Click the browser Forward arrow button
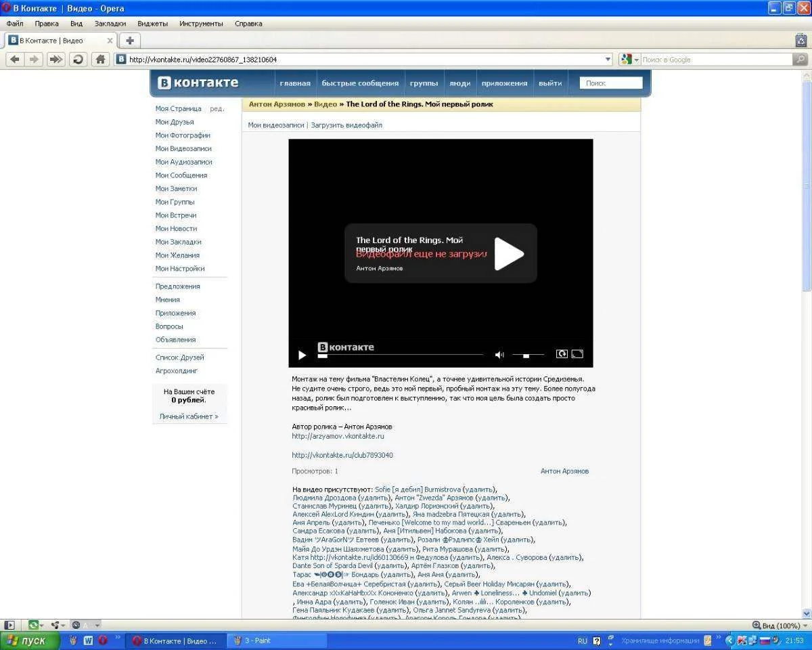This screenshot has width=812, height=650. 35,60
